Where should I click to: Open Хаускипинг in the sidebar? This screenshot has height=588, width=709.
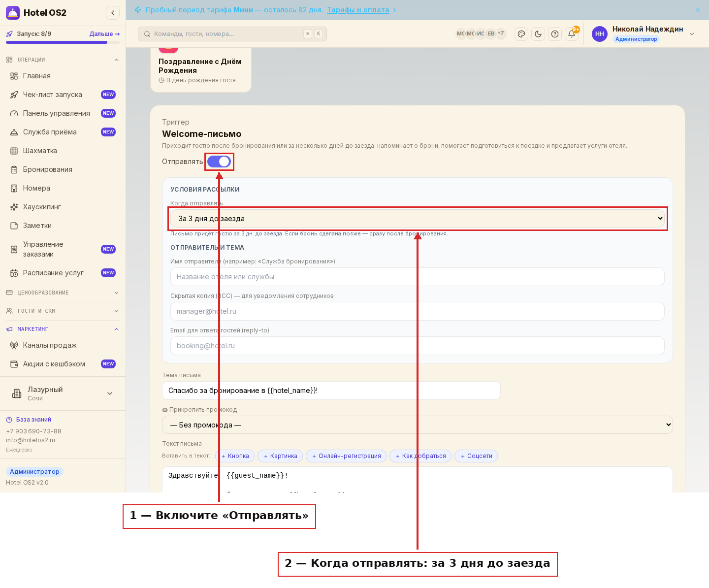pos(63,207)
